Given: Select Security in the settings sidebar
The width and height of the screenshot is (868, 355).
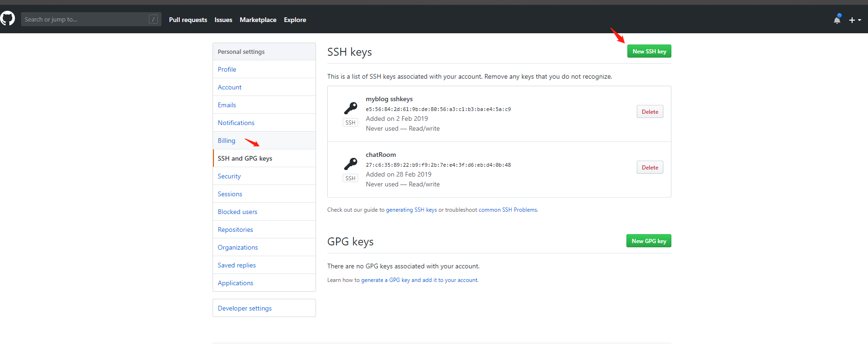Looking at the screenshot, I should coord(229,176).
